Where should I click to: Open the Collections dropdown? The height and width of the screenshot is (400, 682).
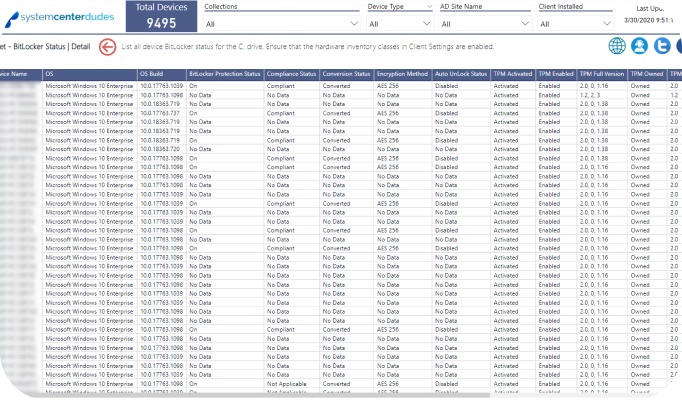[282, 24]
